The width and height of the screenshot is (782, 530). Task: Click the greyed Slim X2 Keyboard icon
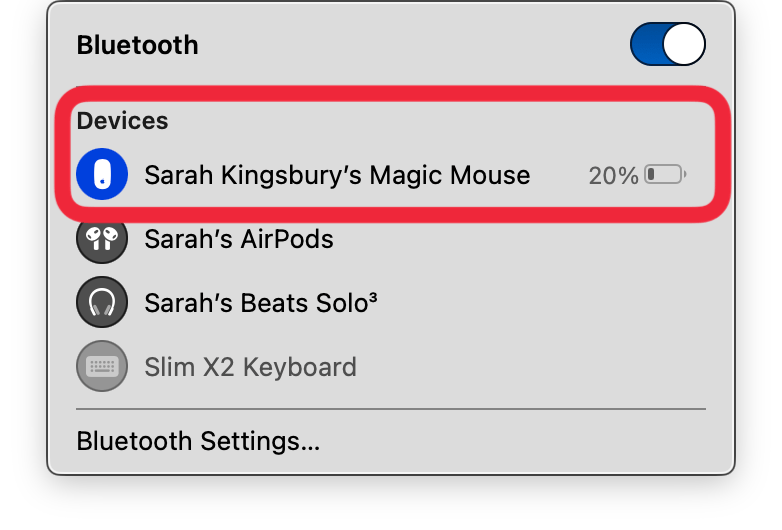pyautogui.click(x=101, y=366)
